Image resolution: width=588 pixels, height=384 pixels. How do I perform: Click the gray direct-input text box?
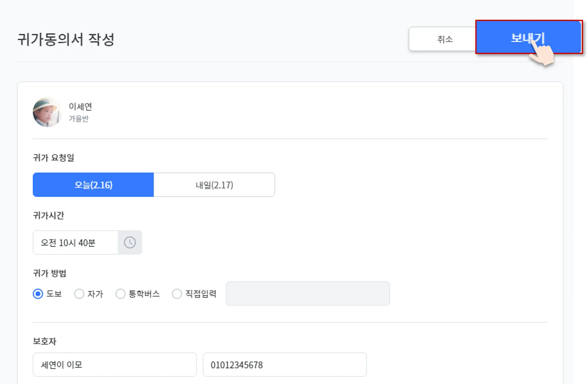307,294
